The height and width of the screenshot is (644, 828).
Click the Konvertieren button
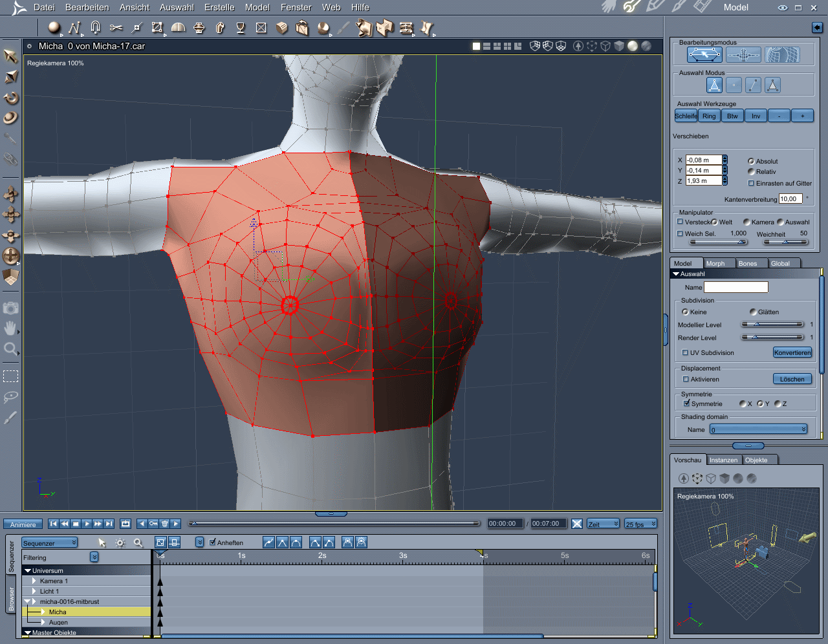(792, 352)
